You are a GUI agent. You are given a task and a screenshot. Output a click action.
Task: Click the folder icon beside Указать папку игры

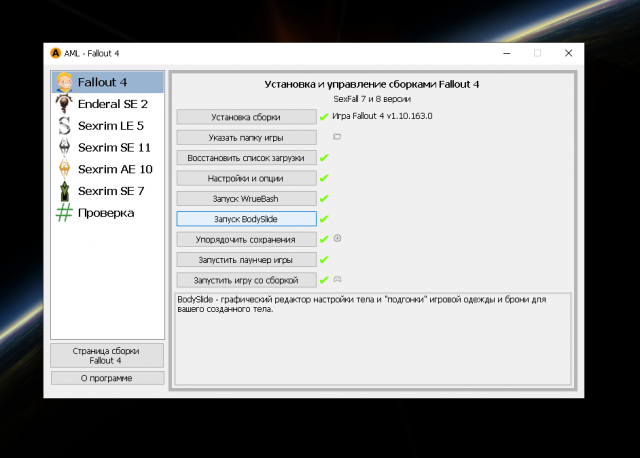click(x=337, y=137)
